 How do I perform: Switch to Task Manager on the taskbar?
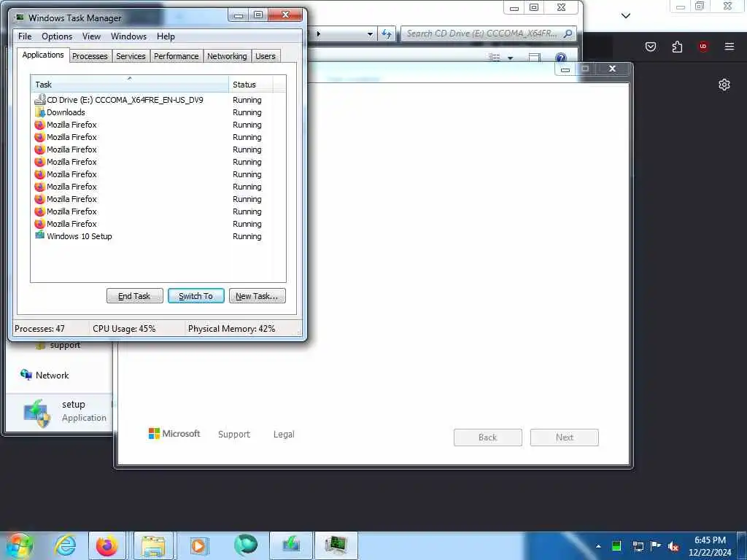[336, 545]
